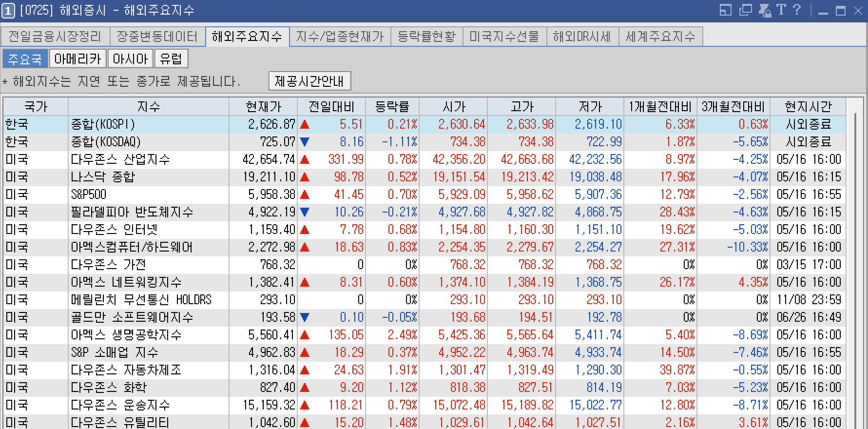Select the 메릴린치 무선통신 HOLDRS row
This screenshot has width=868, height=429.
click(x=424, y=300)
